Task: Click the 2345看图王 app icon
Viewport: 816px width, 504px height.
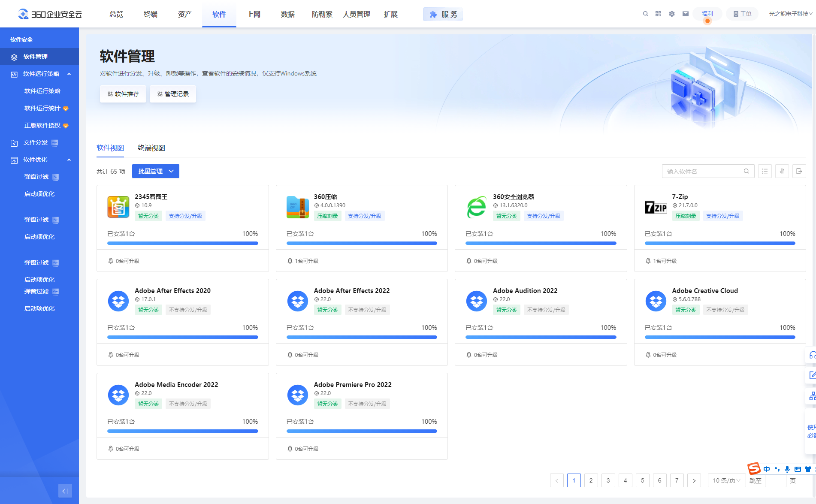Action: pos(118,207)
